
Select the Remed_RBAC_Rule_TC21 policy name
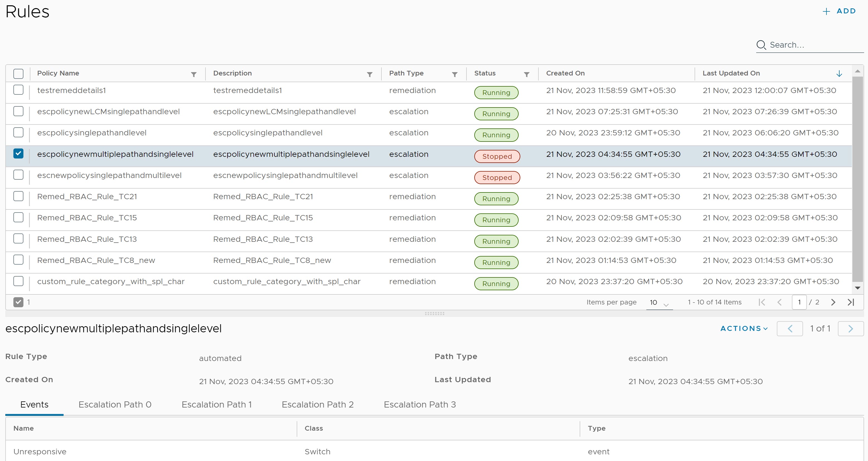(x=87, y=196)
